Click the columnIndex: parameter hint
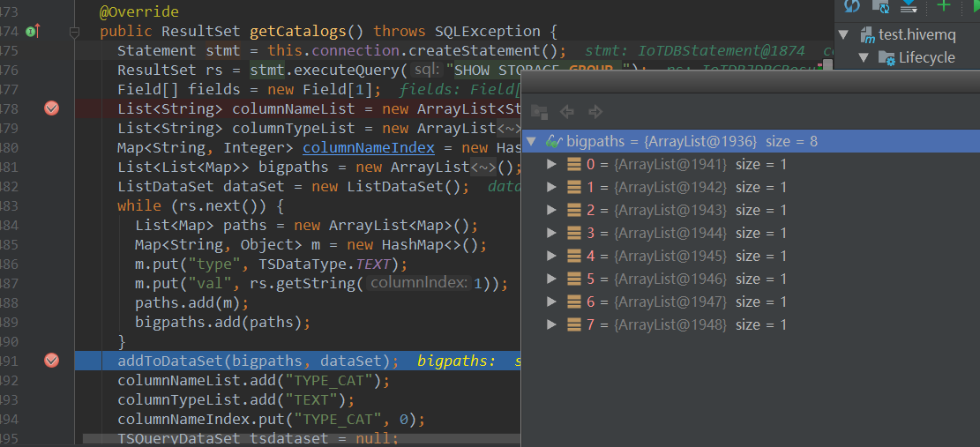Image resolution: width=980 pixels, height=447 pixels. [418, 283]
